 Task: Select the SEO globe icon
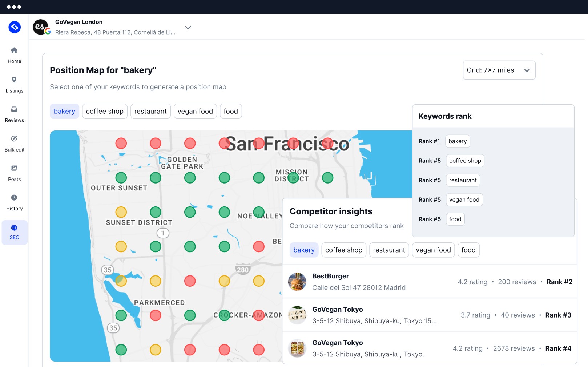point(14,228)
